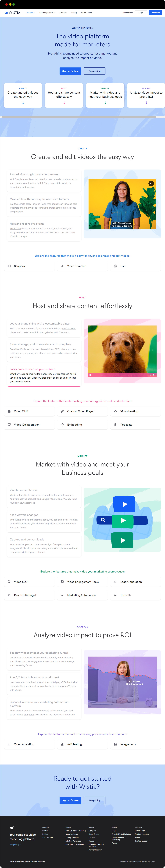Screen dimensions: 165x868
Task: Expand the About menu
Action: [x=63, y=13]
